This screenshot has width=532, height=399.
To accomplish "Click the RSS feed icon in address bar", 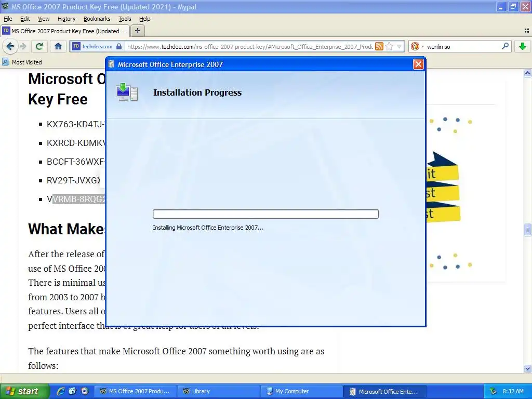I will [x=379, y=46].
